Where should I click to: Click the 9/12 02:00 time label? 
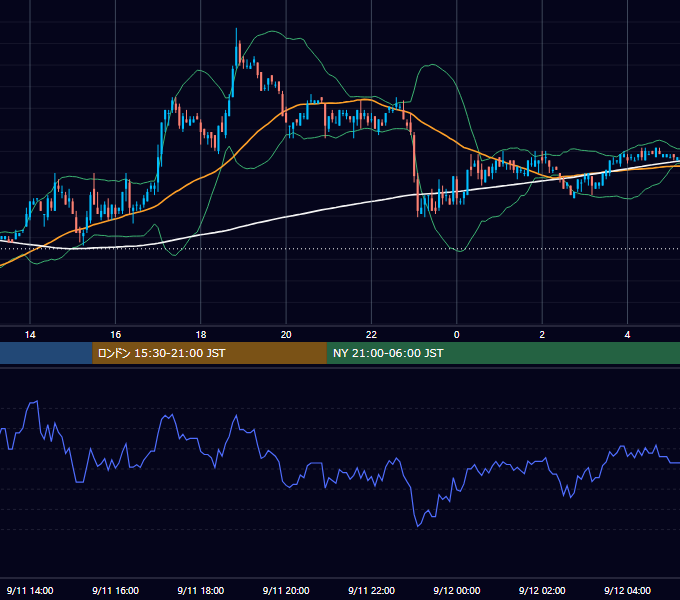tap(542, 590)
